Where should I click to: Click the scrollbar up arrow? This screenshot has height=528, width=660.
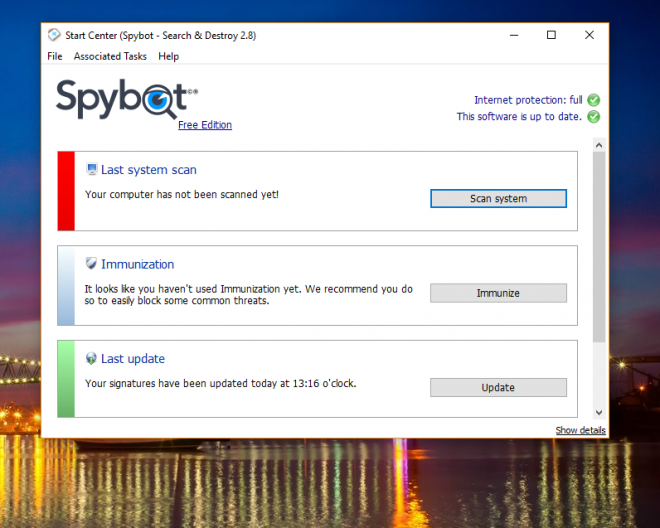click(x=599, y=145)
